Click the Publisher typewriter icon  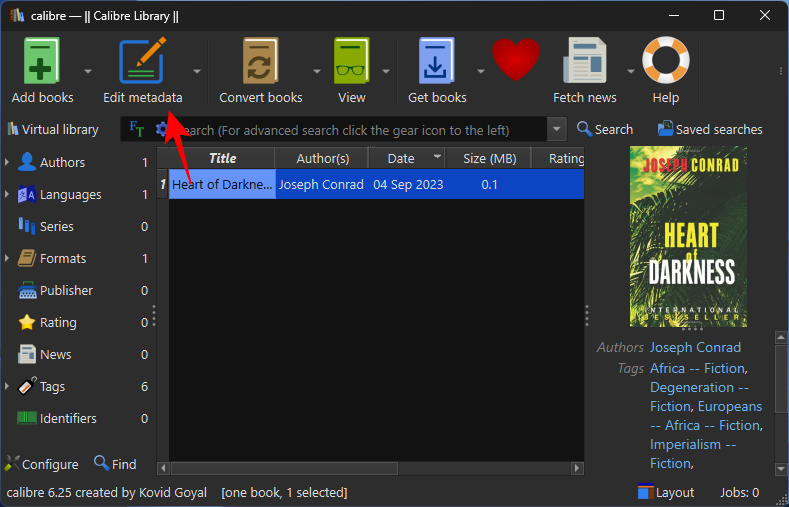tap(27, 290)
